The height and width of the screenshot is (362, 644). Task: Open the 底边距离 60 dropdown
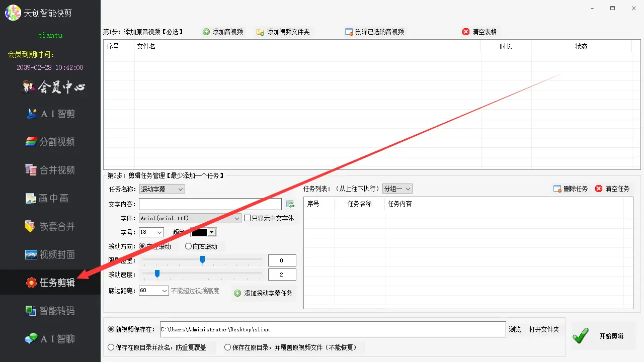point(153,291)
